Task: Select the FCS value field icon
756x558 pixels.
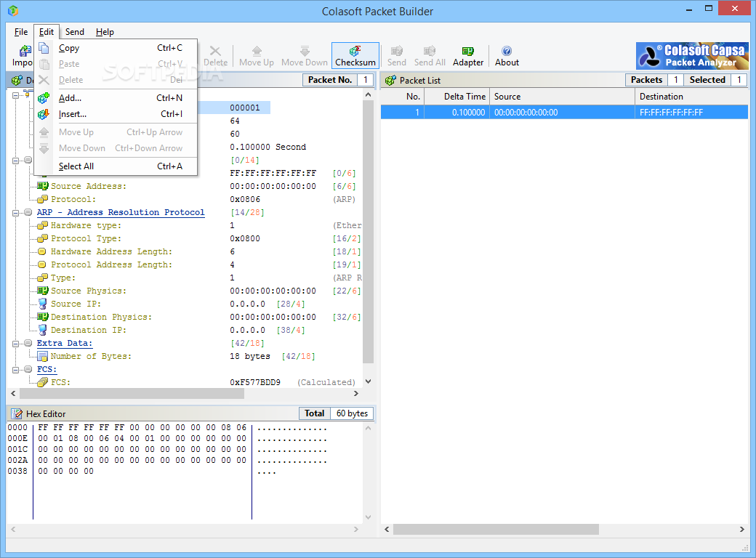Action: [x=42, y=382]
